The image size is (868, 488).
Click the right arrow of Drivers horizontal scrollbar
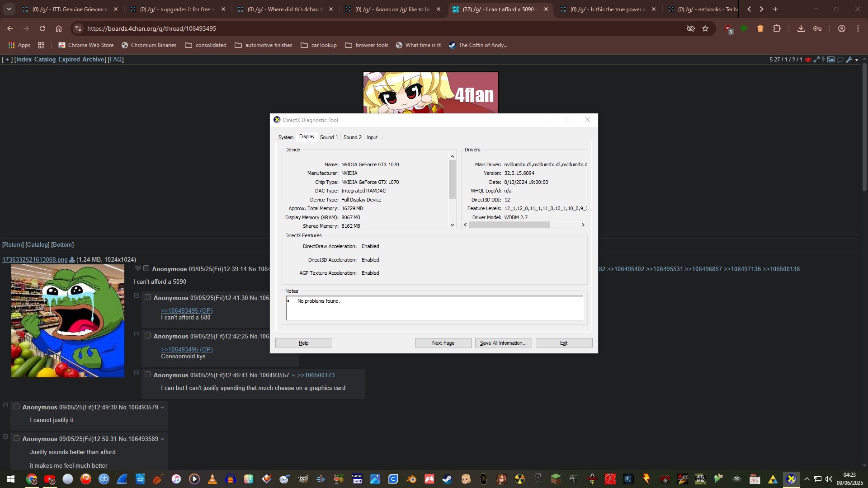tap(583, 225)
